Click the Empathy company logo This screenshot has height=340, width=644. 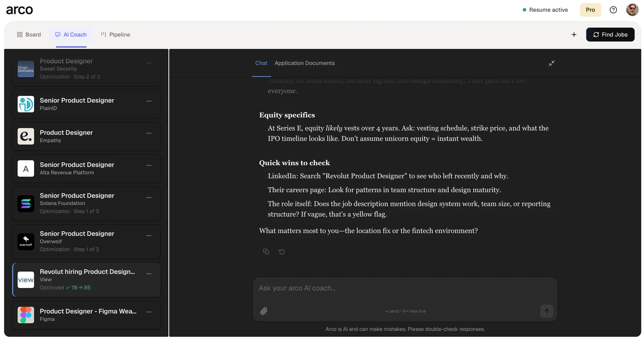click(26, 136)
